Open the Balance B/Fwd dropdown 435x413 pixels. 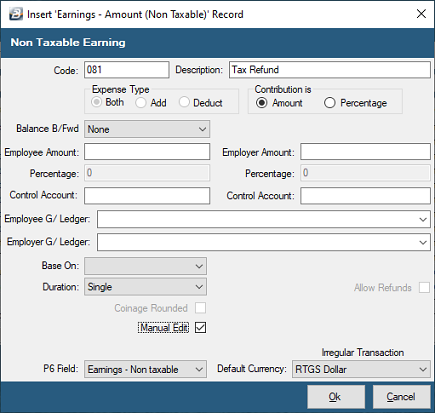pyautogui.click(x=147, y=129)
